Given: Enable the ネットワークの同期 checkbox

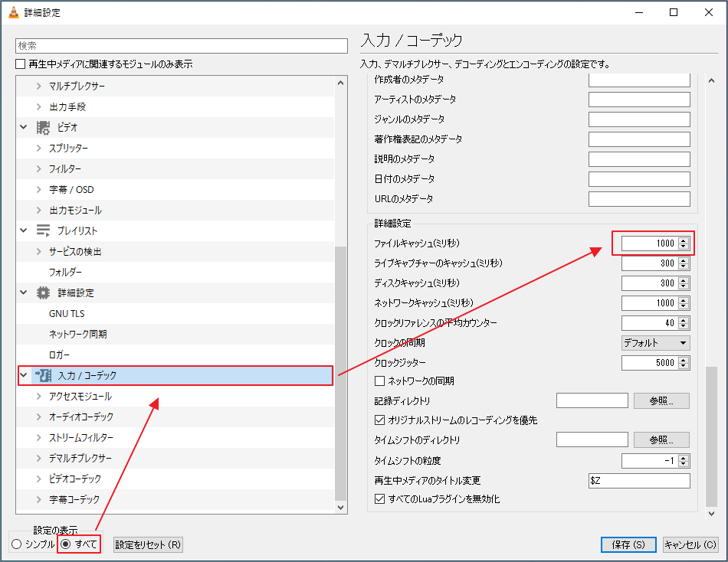Looking at the screenshot, I should pos(379,380).
